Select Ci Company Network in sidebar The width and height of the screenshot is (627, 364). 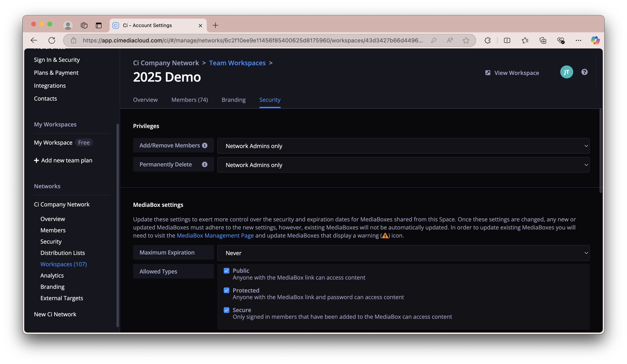tap(62, 204)
